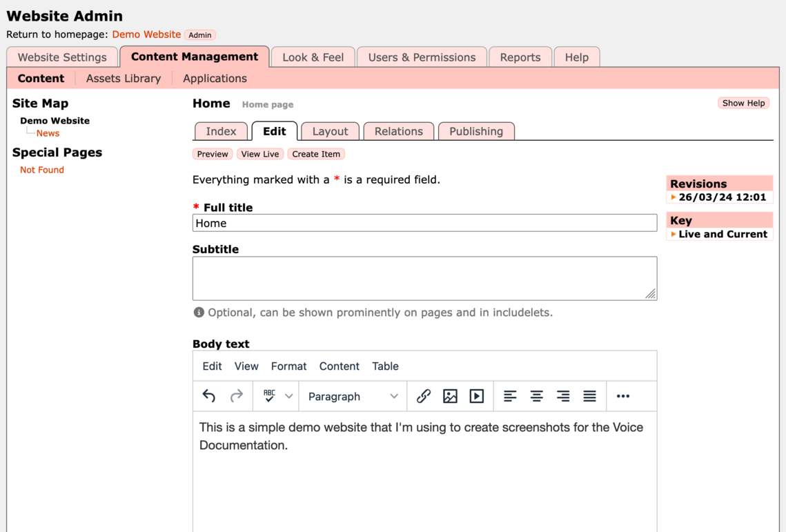The image size is (786, 532).
Task: Undo the last edit in body text
Action: coord(208,396)
